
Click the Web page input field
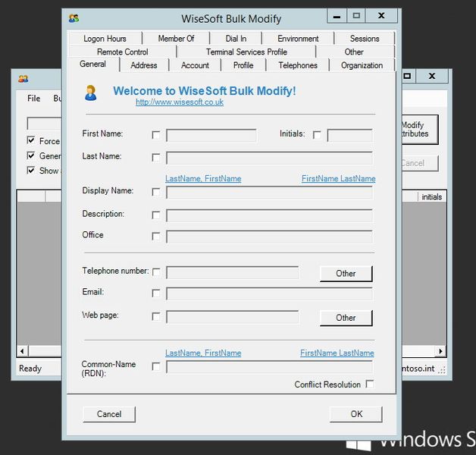(232, 317)
